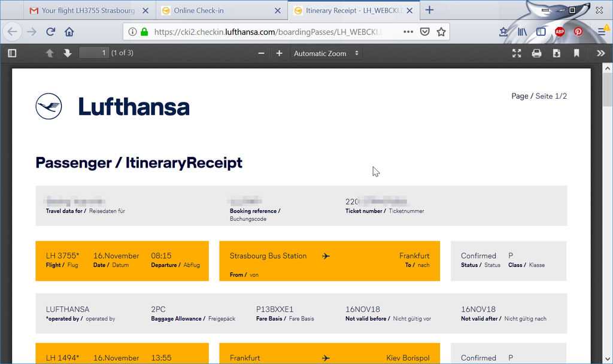Select the flight number LH 3755*
This screenshot has width=613, height=364.
click(62, 256)
